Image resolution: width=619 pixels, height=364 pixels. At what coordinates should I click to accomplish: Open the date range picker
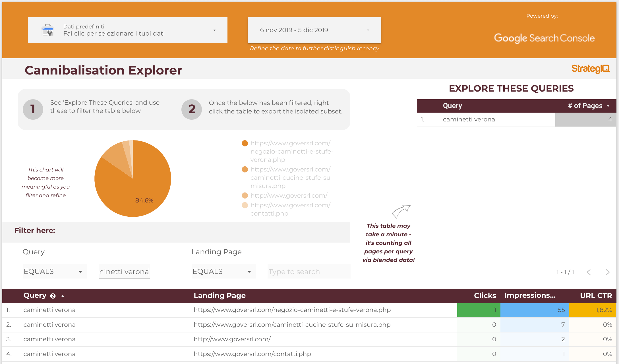(314, 30)
